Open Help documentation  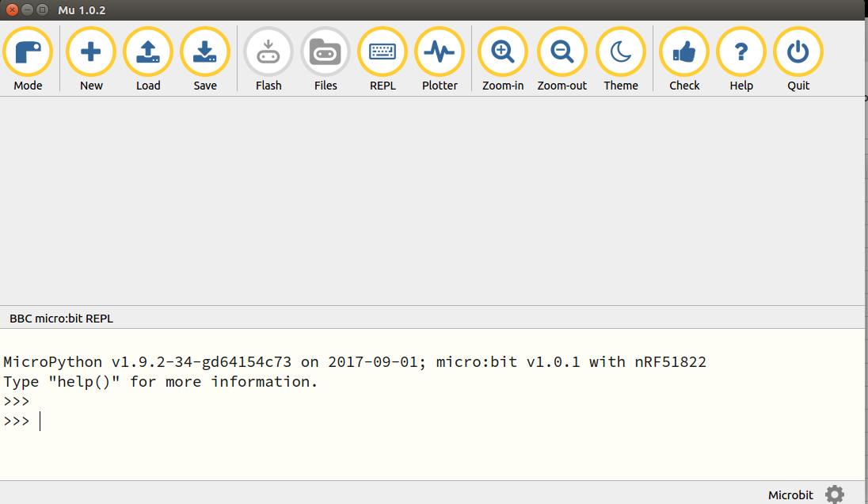[x=741, y=59]
